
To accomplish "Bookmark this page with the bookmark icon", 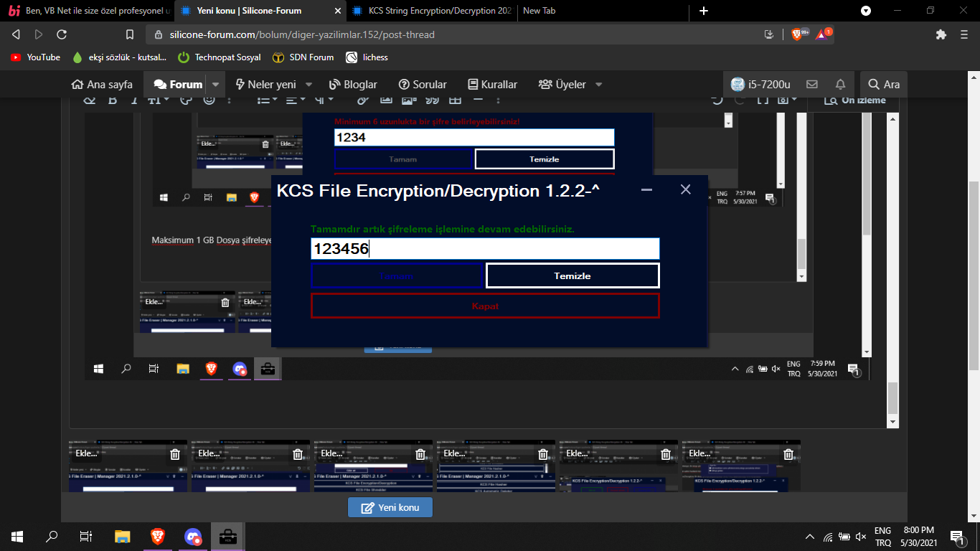I will [130, 34].
